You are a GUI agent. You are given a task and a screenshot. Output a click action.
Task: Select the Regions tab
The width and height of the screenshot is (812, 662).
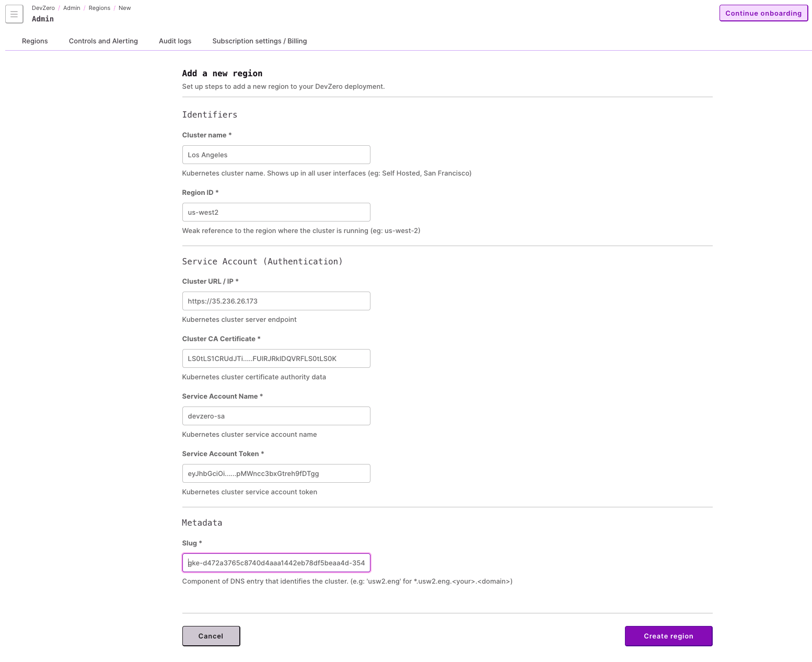coord(34,41)
